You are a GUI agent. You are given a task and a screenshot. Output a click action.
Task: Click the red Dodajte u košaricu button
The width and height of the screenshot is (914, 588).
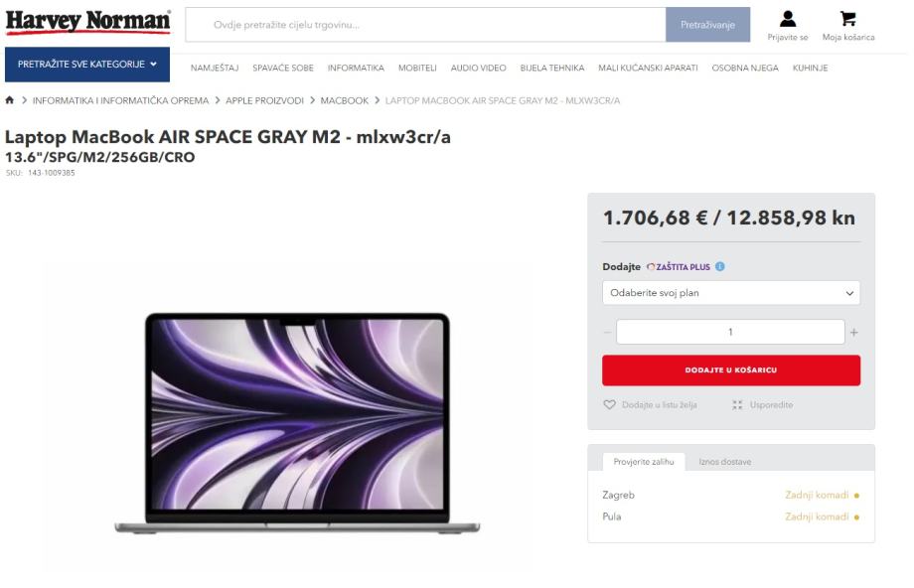[x=731, y=370]
